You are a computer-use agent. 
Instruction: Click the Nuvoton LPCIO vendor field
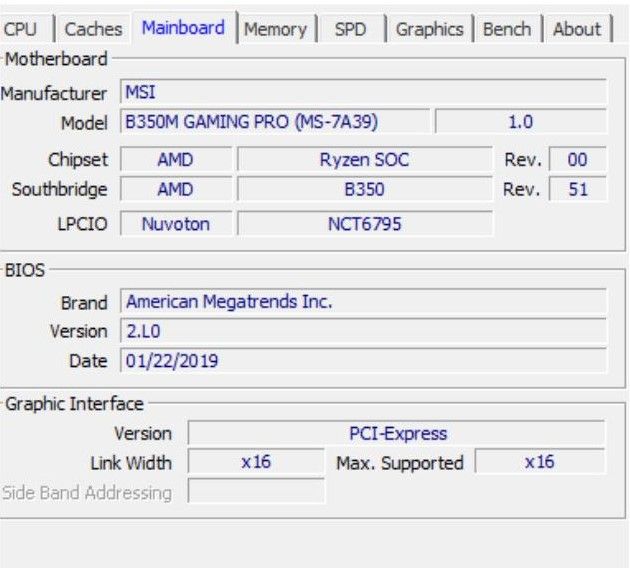[175, 224]
